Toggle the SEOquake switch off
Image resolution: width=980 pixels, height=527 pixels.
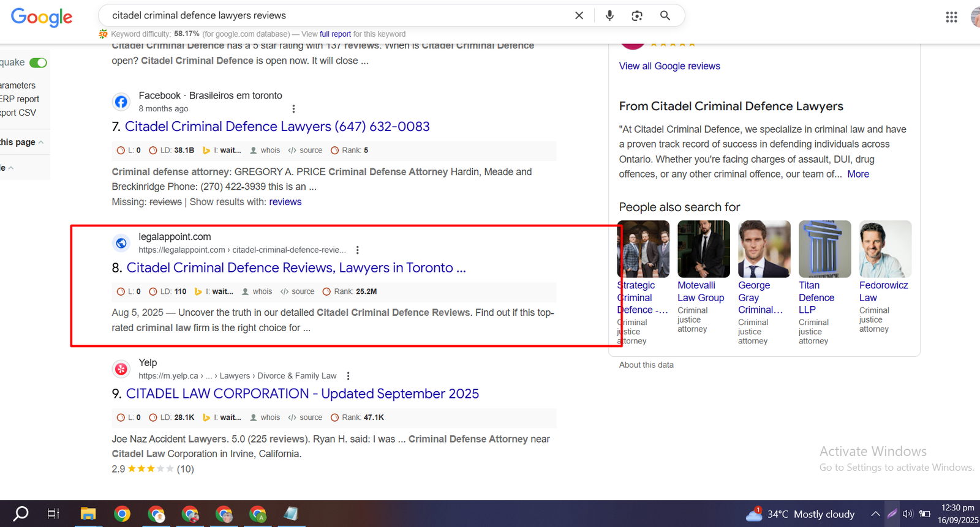(x=38, y=62)
